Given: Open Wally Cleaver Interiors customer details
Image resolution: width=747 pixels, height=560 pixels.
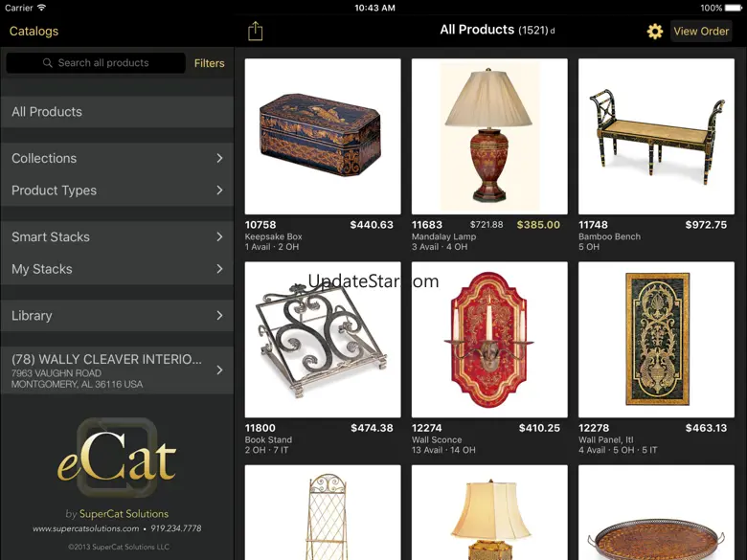Looking at the screenshot, I should pyautogui.click(x=117, y=370).
